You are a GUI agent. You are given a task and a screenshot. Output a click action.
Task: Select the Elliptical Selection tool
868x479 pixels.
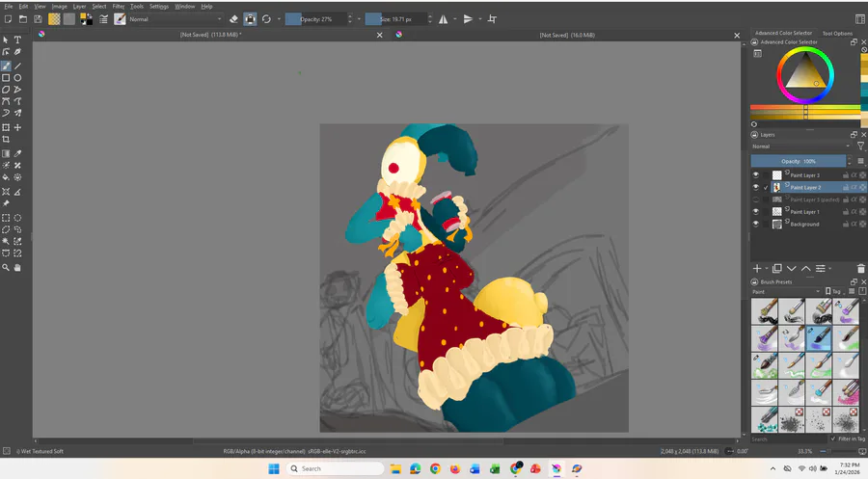17,218
